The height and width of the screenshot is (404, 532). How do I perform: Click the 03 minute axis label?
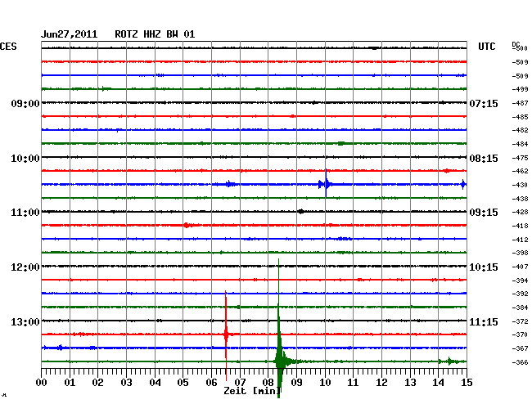(x=126, y=383)
